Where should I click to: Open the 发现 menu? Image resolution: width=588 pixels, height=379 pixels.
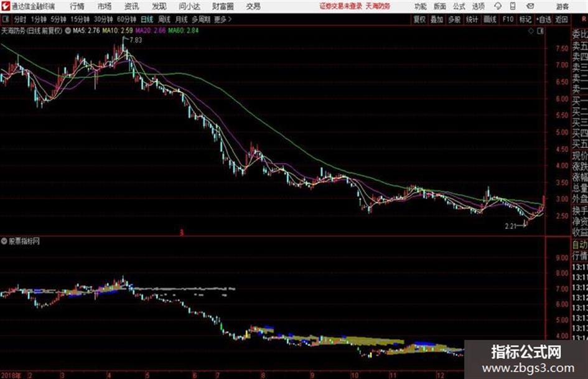point(159,6)
